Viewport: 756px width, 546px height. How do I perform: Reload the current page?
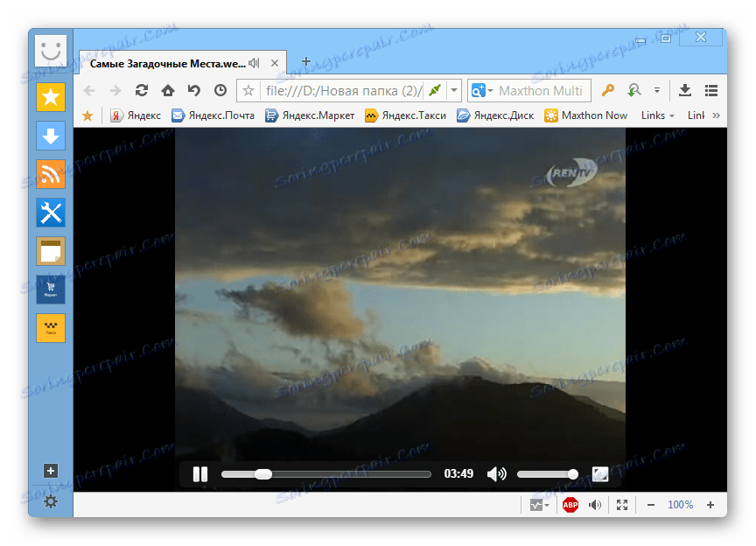(x=141, y=90)
